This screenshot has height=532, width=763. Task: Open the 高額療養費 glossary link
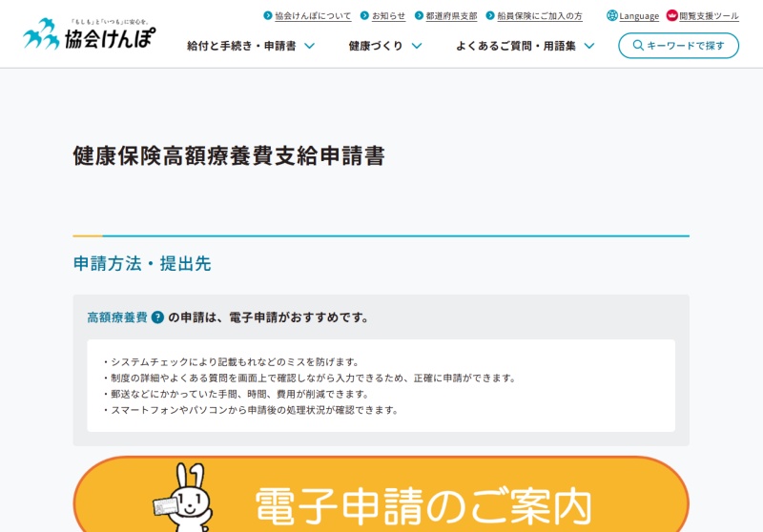coord(117,317)
